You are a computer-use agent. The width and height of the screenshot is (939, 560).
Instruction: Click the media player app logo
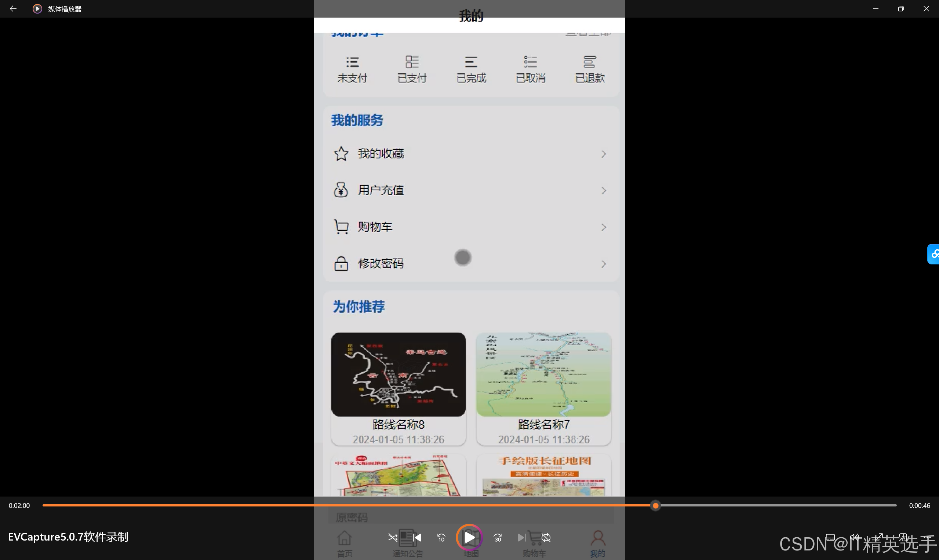tap(37, 9)
